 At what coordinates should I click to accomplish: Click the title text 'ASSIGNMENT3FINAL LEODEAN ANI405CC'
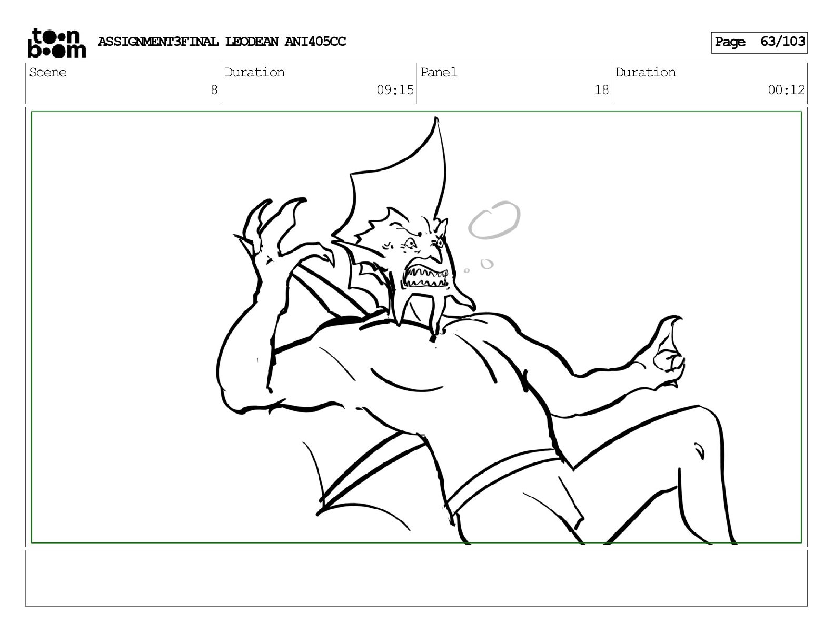tap(222, 42)
